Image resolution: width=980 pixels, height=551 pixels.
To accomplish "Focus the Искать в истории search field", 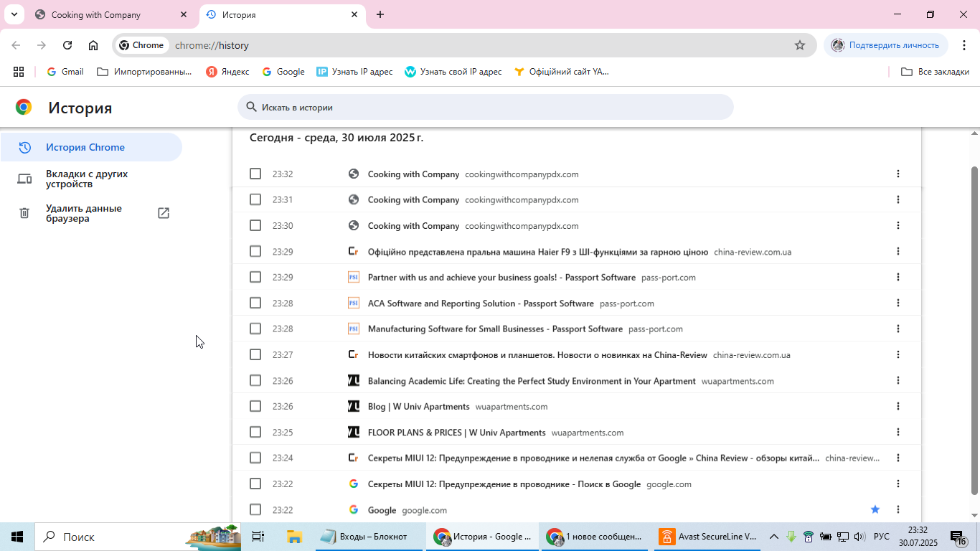I will (486, 107).
